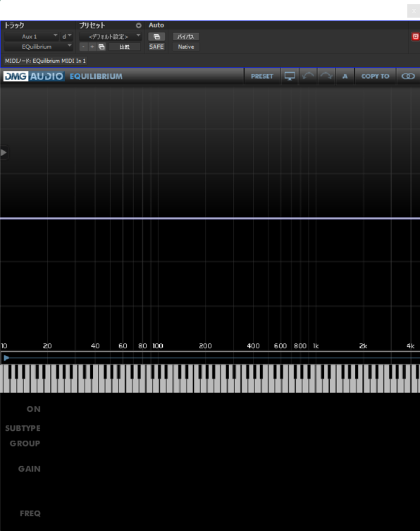Click the ON band label
This screenshot has width=420, height=531.
34,409
